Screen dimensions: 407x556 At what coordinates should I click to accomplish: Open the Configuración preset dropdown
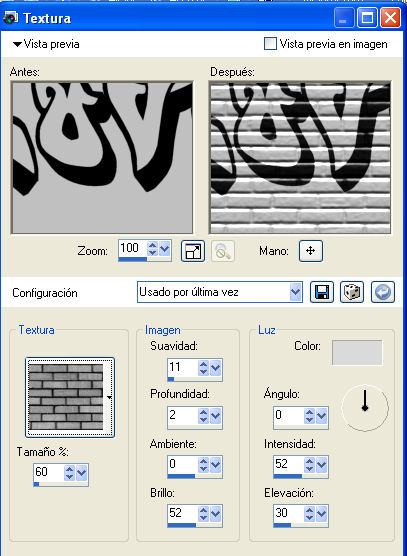point(295,293)
